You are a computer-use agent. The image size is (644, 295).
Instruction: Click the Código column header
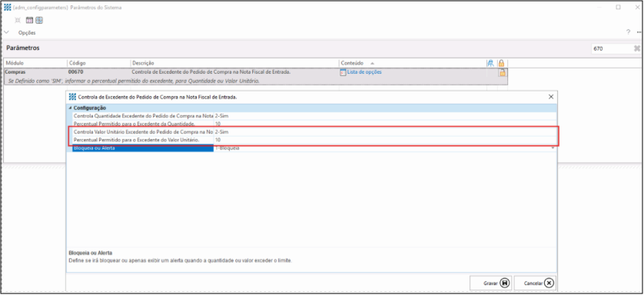98,63
